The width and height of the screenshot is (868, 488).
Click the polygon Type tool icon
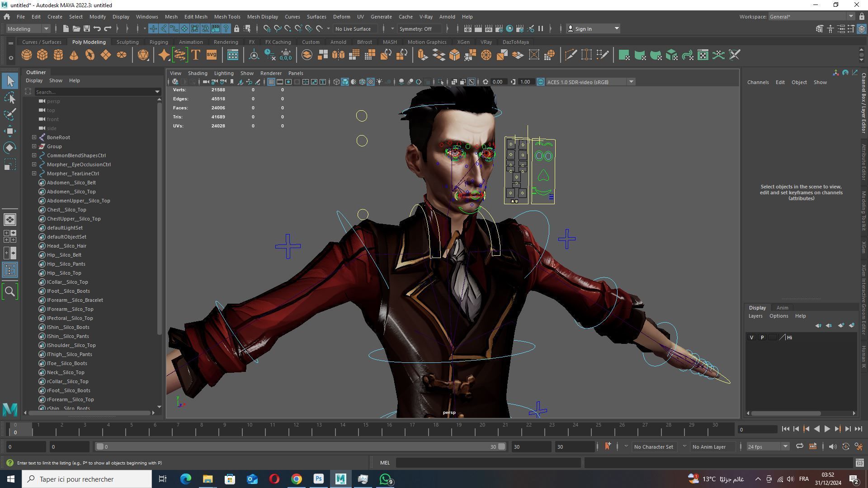coord(196,55)
